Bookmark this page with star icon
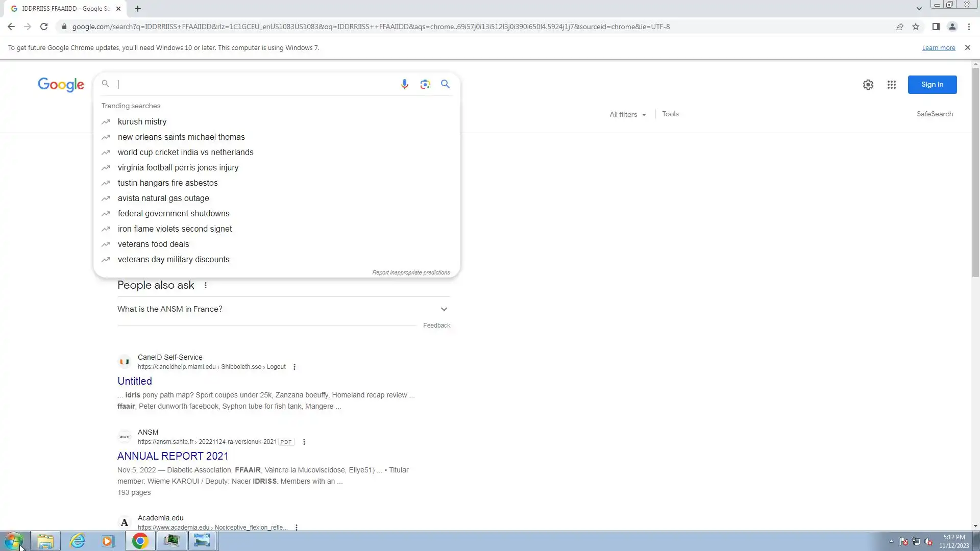980x551 pixels. 915,27
